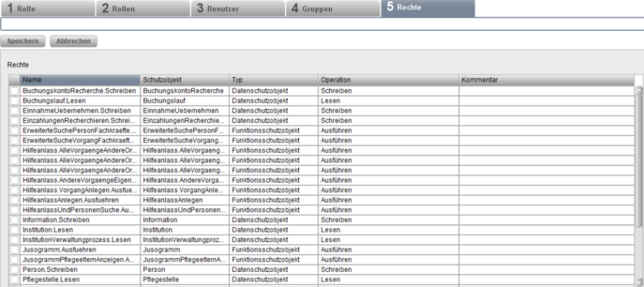Check the HilfeanlassAnlegen.Ausfuehren checkbox
The image size is (644, 287).
[x=14, y=200]
